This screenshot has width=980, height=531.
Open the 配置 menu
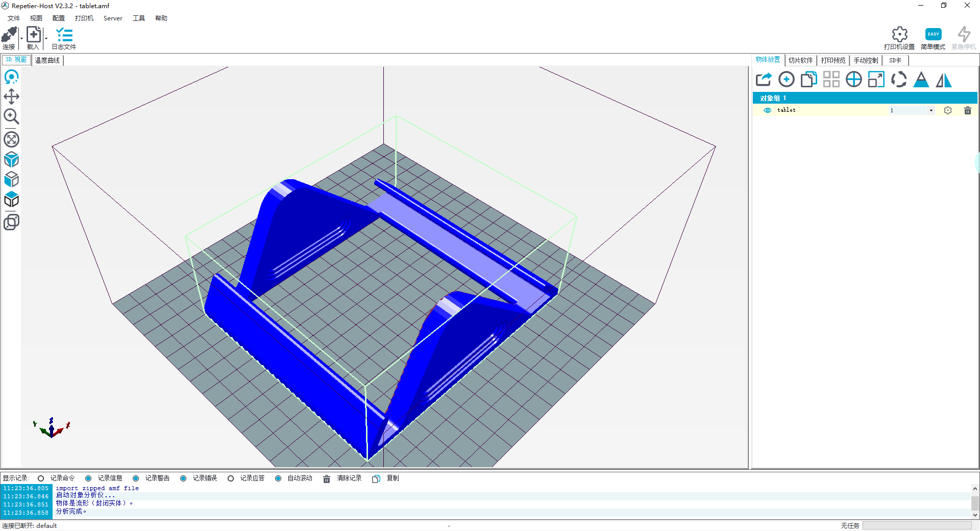59,18
